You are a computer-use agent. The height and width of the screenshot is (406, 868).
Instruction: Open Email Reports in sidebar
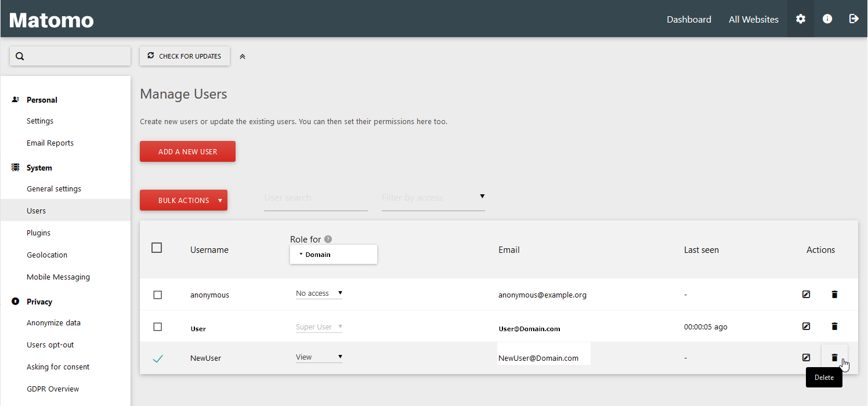50,143
